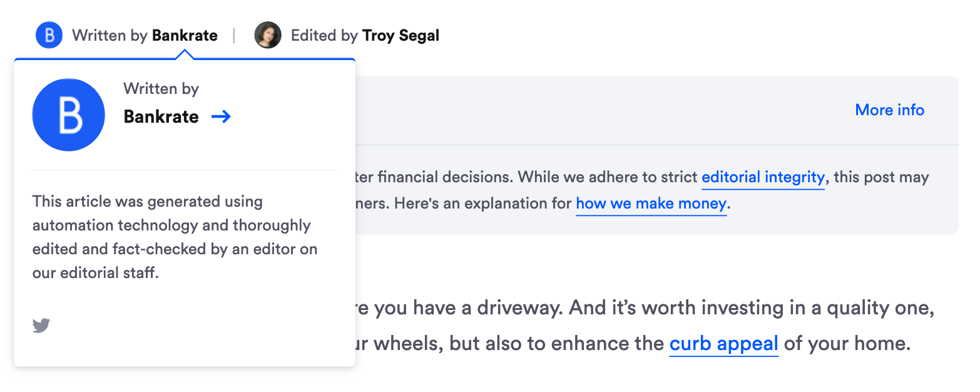Open the Twitter bird icon in popup
This screenshot has width=980, height=392.
(x=41, y=326)
